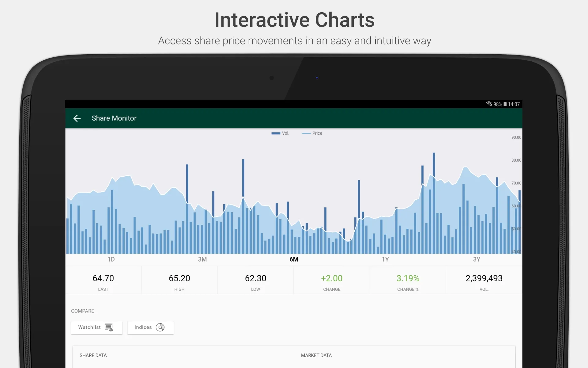588x368 pixels.
Task: Tap the battery icon in status bar
Action: tap(505, 104)
